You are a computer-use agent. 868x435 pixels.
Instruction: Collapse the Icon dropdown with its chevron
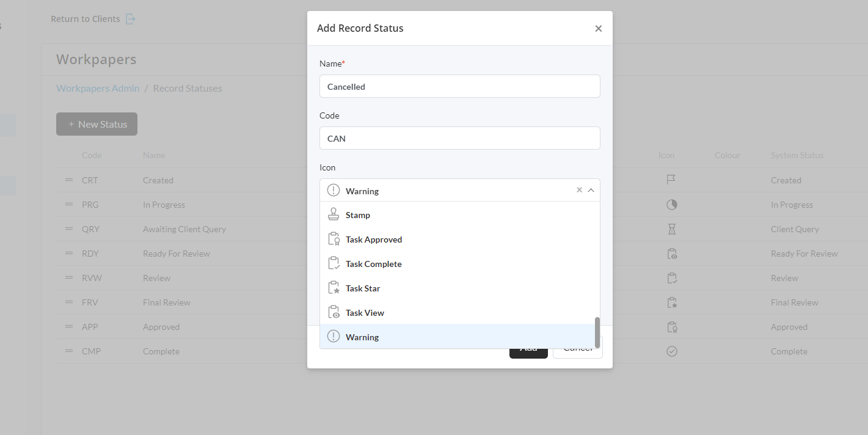click(590, 190)
